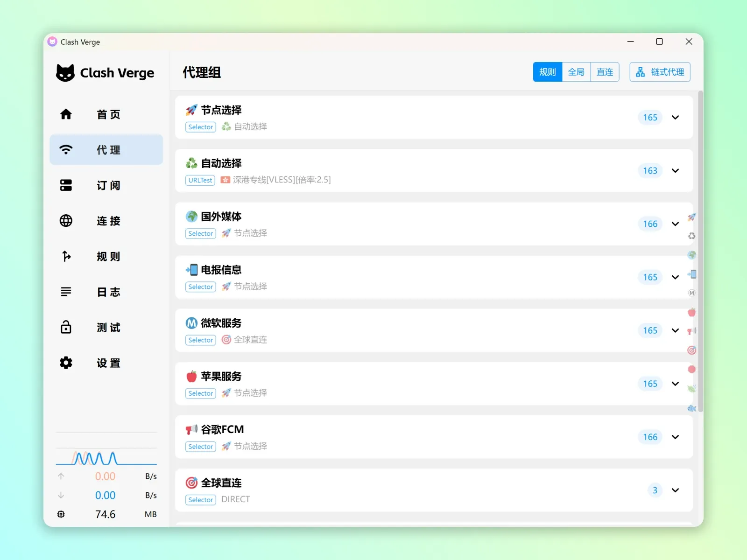Open logs via the lines icon
Viewport: 747px width, 560px height.
[66, 292]
